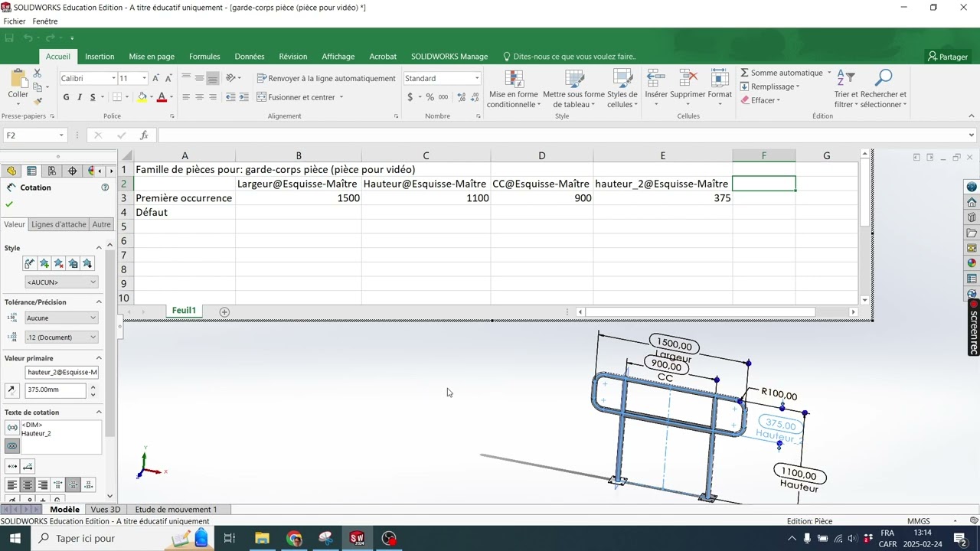Click the add decimal place icon
980x551 pixels.
click(x=461, y=97)
